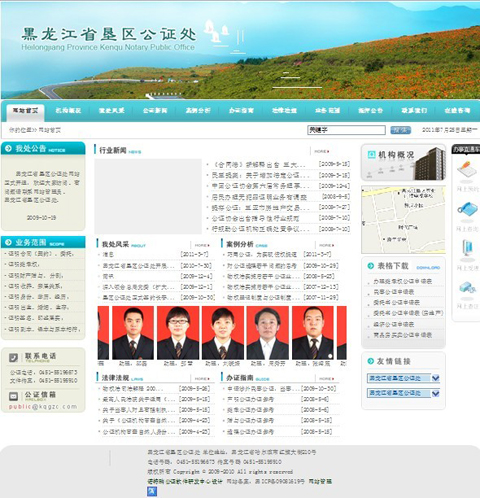This screenshot has height=498, width=480.
Task: Open the 机构概况 navigation tab
Action: [68, 111]
